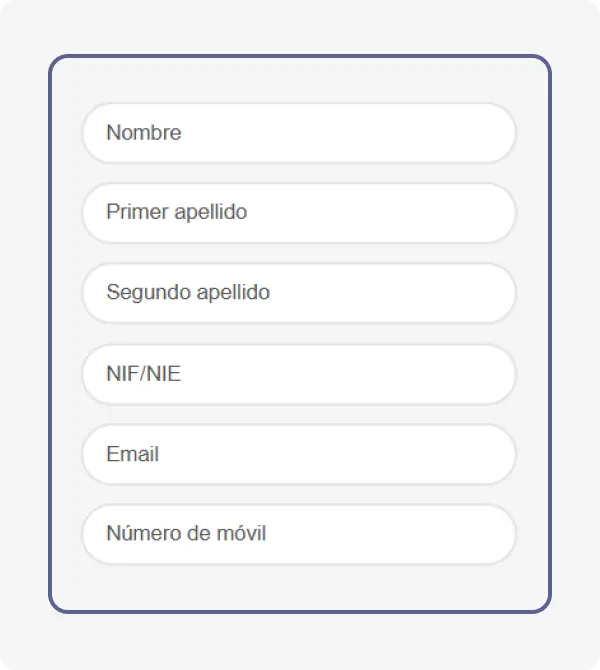Select the topmost field of the form

point(298,133)
